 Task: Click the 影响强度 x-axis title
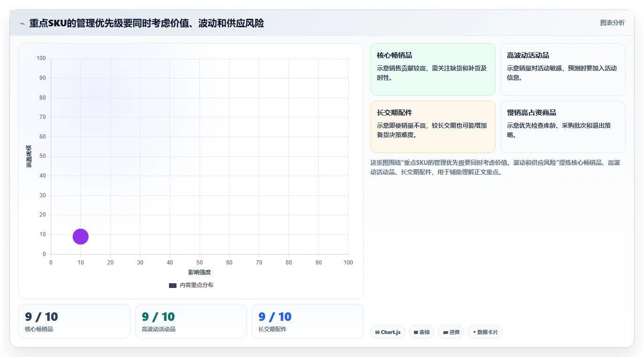[x=199, y=272]
